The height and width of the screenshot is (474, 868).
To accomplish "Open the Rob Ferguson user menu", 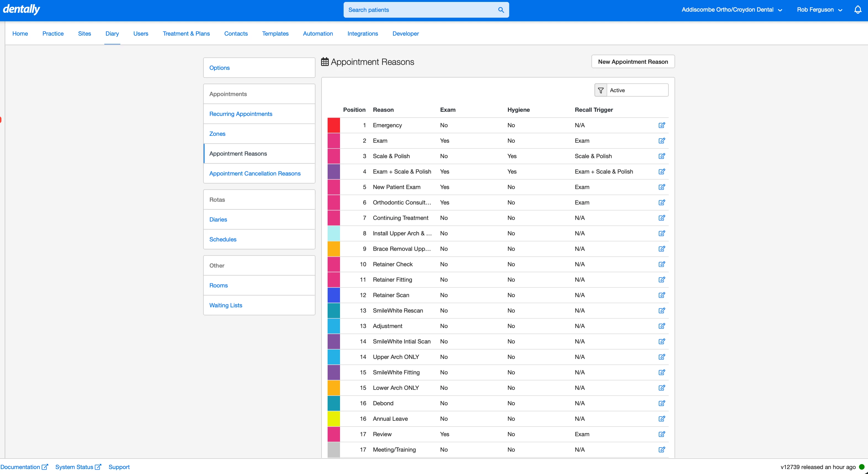I will coord(819,10).
